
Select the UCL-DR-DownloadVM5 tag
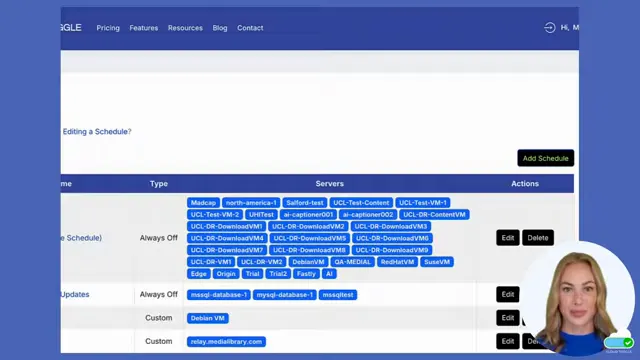pos(310,238)
